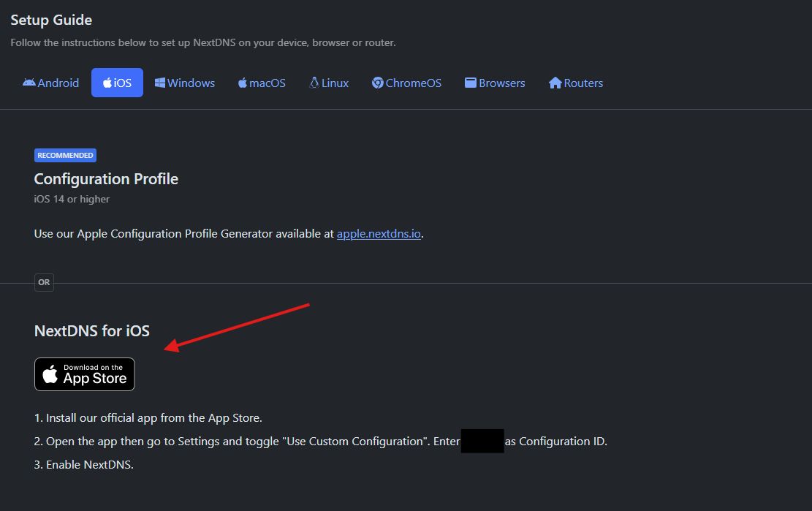Click the Apple logo in iOS tab
This screenshot has height=511, width=812.
(107, 83)
